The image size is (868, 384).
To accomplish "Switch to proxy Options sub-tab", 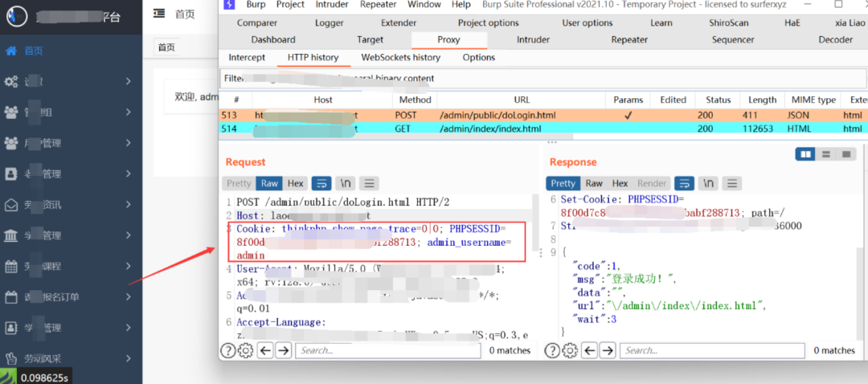I will 479,58.
